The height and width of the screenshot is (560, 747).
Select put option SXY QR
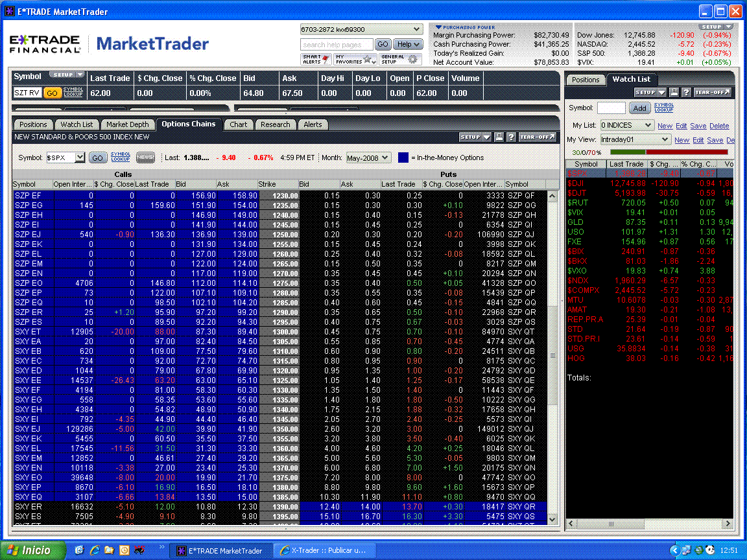[521, 507]
